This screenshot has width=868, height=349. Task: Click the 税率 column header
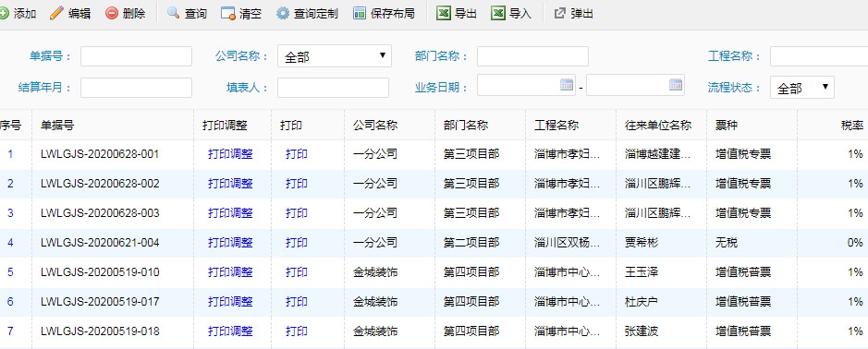tap(852, 126)
